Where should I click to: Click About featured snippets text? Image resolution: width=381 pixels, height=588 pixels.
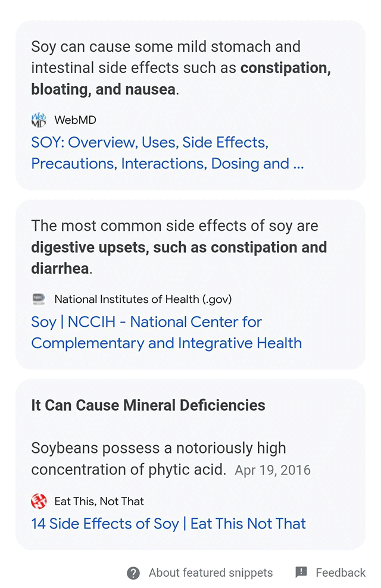pos(211,573)
